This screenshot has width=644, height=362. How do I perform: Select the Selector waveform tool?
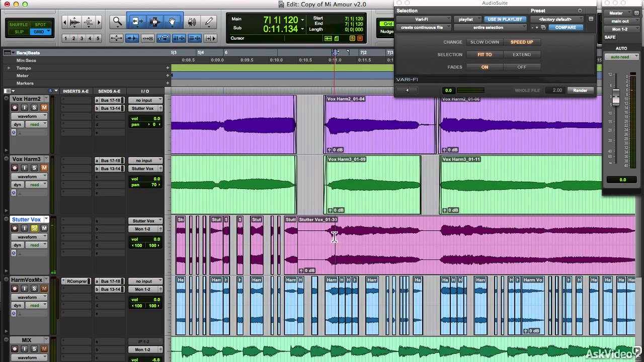pos(154,22)
